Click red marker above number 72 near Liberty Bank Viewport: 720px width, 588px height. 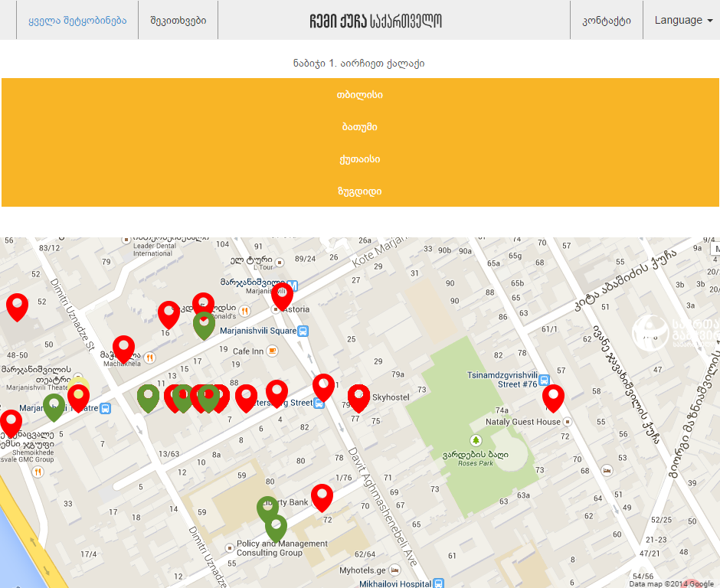[x=322, y=498]
